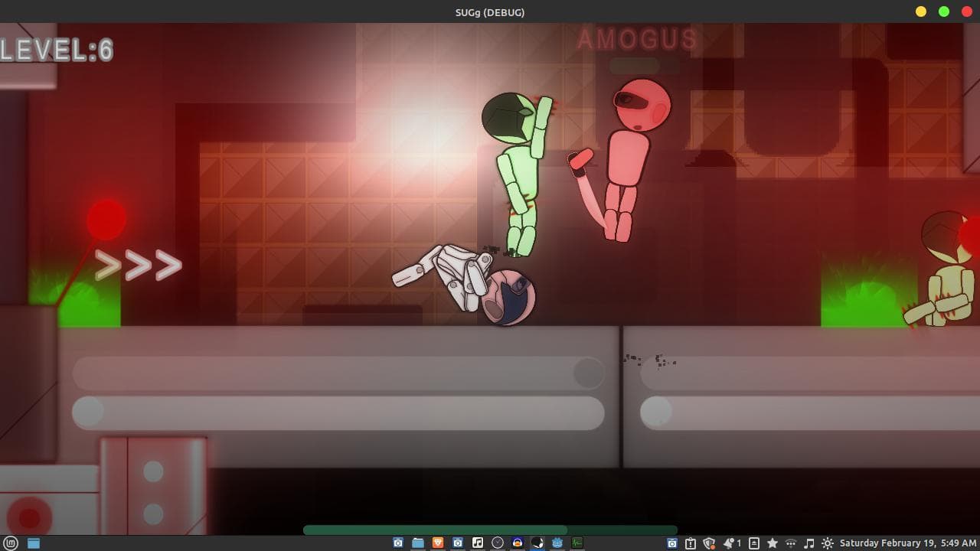Image resolution: width=980 pixels, height=551 pixels.
Task: Switch to the Godot engine taskbar icon
Action: [557, 543]
